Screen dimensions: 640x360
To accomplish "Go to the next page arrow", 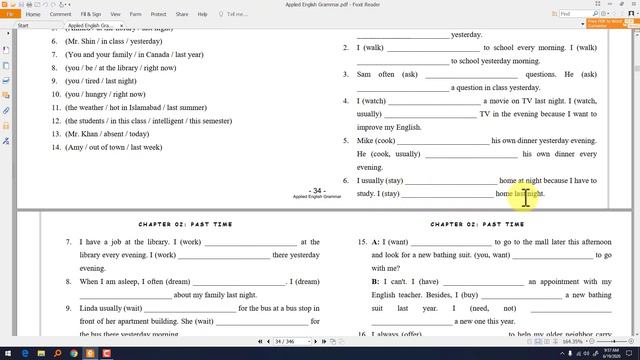I will pyautogui.click(x=316, y=341).
